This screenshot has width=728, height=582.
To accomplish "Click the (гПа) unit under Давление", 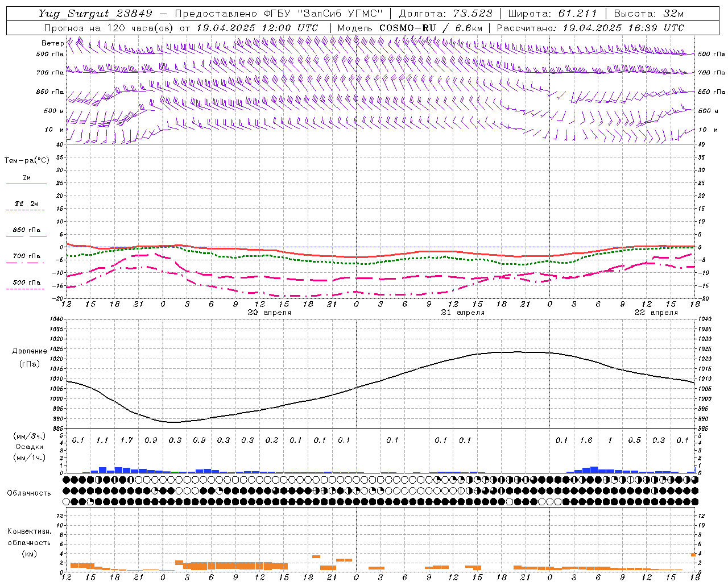I will point(30,364).
